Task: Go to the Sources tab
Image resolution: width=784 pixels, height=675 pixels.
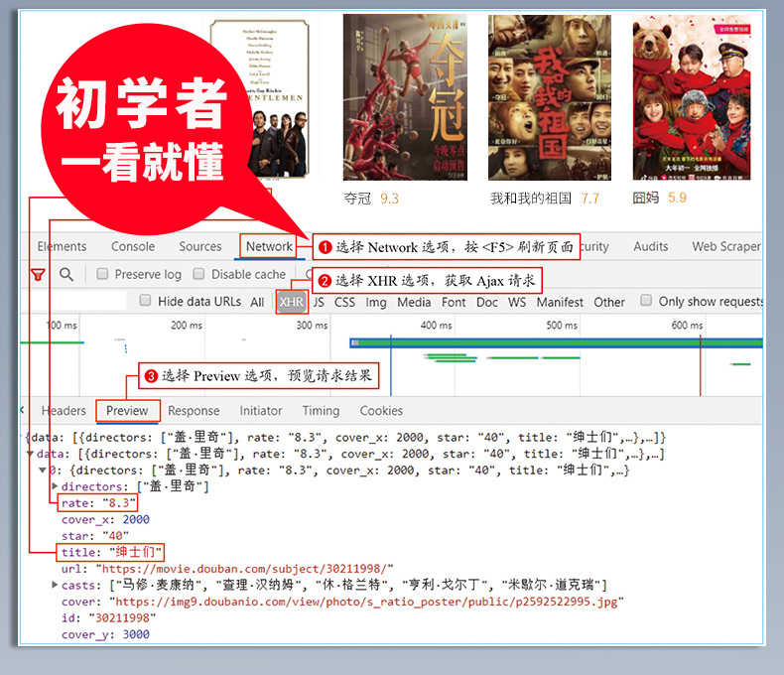Action: point(200,246)
